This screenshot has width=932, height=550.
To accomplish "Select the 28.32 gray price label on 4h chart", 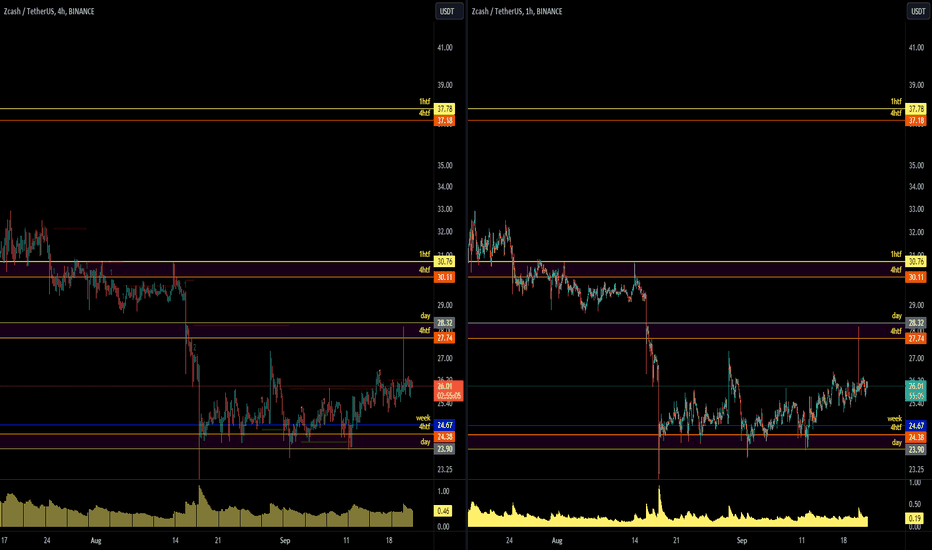I will [445, 323].
